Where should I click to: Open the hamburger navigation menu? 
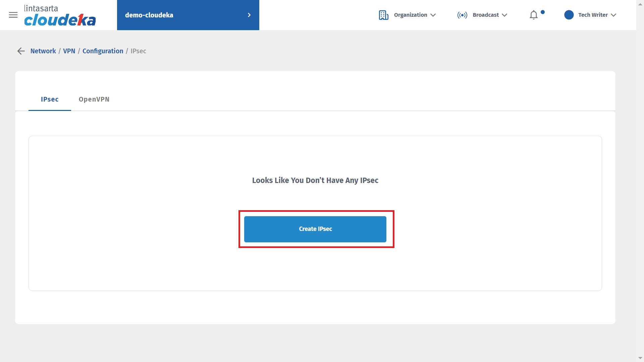[x=13, y=15]
